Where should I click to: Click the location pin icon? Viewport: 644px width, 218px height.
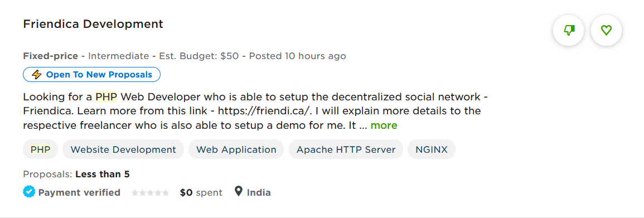(239, 191)
